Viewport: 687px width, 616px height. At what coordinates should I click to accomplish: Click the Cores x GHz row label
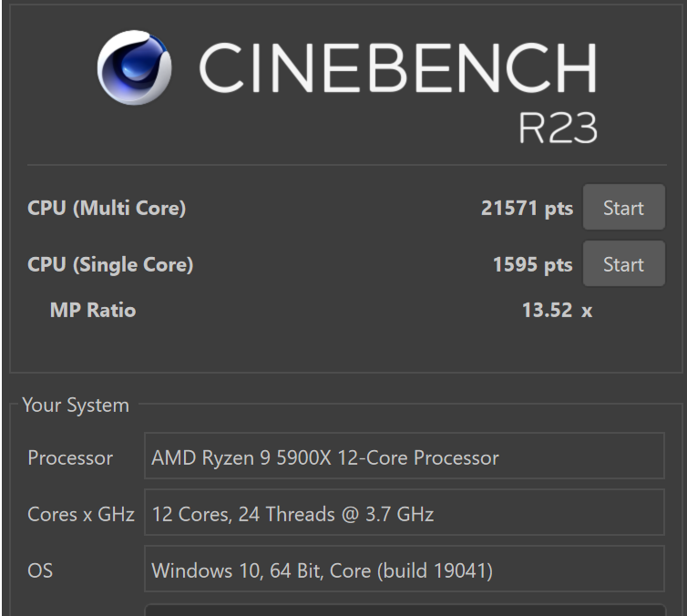(x=81, y=515)
